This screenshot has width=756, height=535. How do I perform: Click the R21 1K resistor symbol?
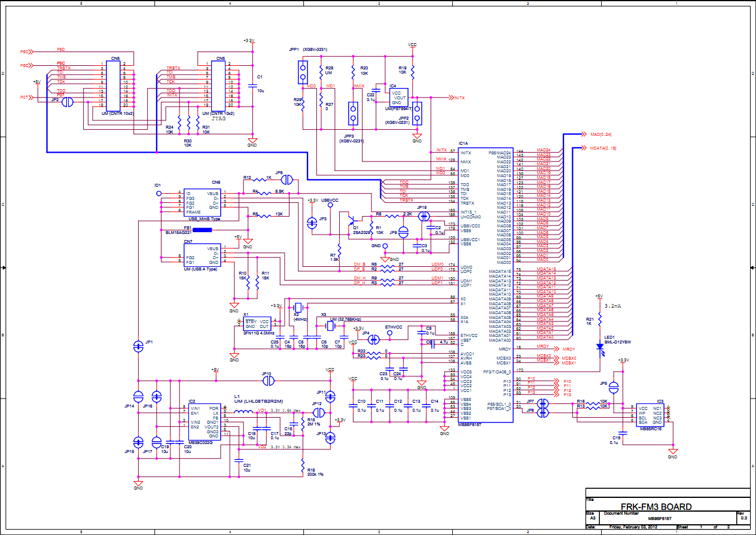pyautogui.click(x=600, y=321)
